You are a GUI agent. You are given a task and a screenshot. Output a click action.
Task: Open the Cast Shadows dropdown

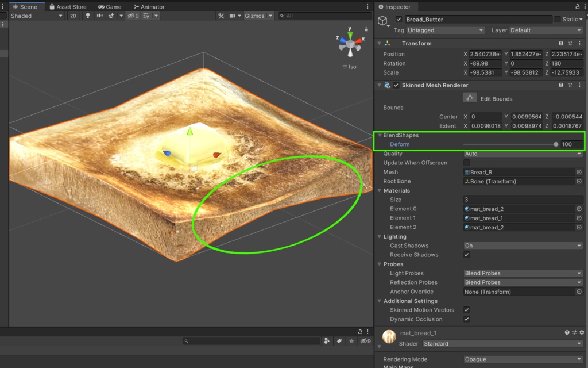tap(523, 246)
